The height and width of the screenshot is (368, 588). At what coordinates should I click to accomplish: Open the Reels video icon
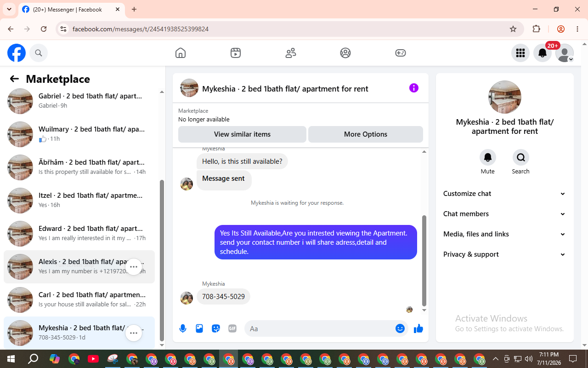[236, 53]
